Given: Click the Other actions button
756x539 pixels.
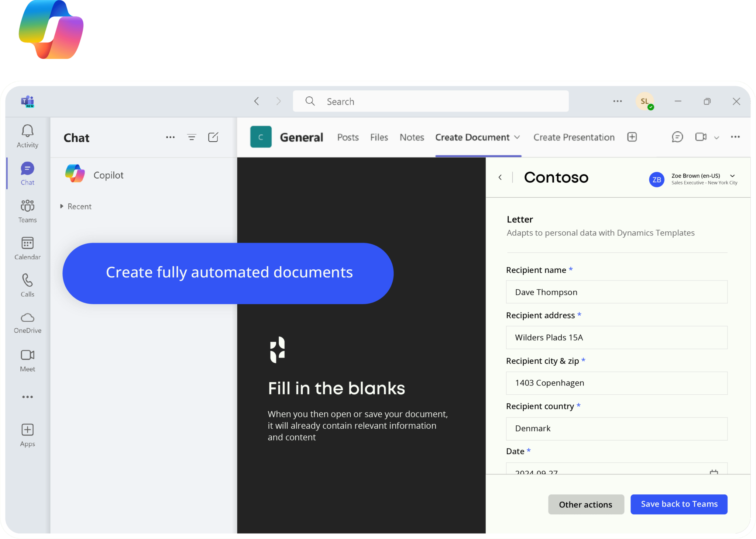Looking at the screenshot, I should click(x=585, y=504).
